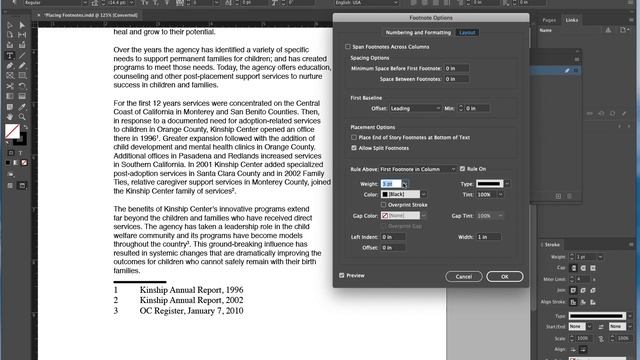Select the Rectangle tool
640x360 pixels.
point(22,76)
